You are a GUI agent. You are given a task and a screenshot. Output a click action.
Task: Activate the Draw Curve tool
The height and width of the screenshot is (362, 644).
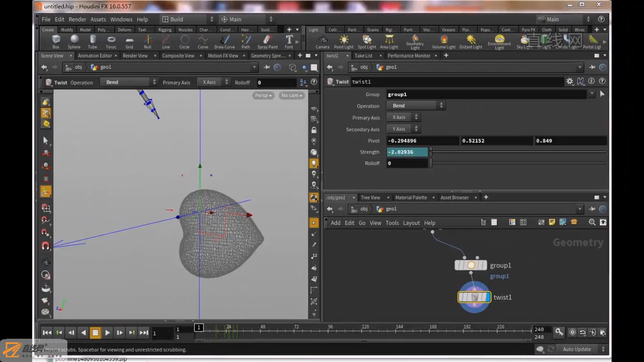(224, 42)
